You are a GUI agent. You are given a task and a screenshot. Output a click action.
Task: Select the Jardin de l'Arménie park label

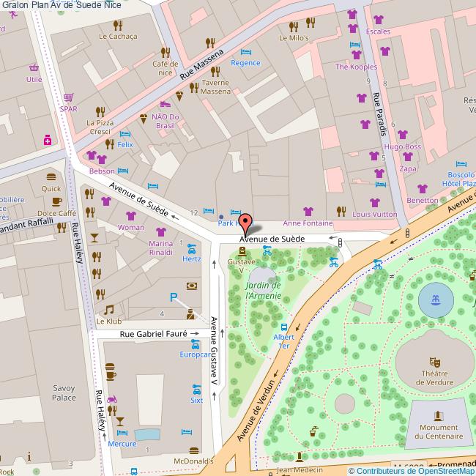tap(264, 290)
